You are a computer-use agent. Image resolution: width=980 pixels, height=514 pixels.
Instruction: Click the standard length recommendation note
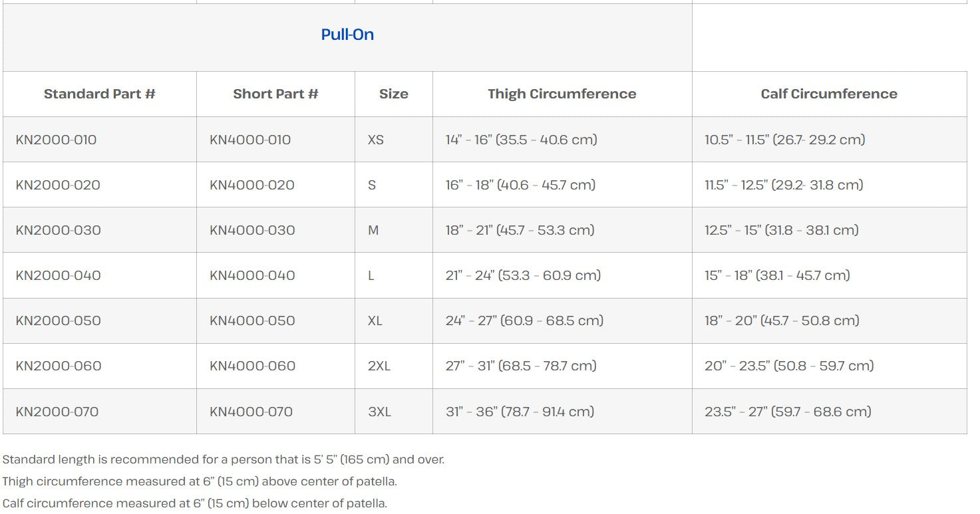point(224,459)
